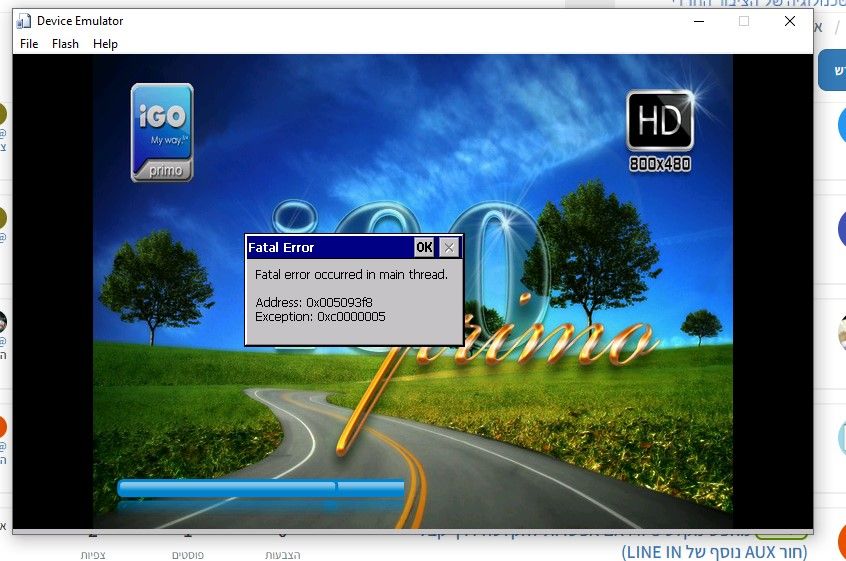The height and width of the screenshot is (561, 846).
Task: Click the HD 800x480 badge
Action: 660,131
